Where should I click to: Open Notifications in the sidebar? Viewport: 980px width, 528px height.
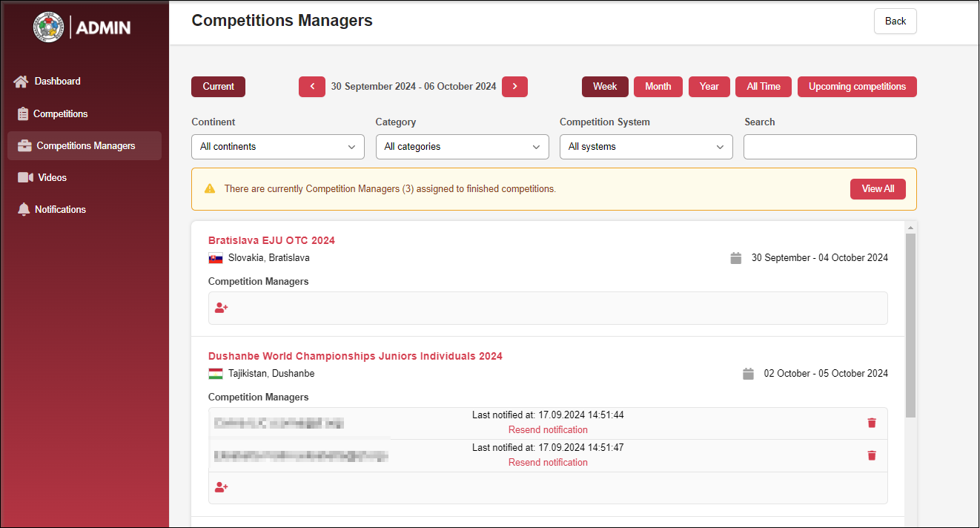[x=60, y=210]
